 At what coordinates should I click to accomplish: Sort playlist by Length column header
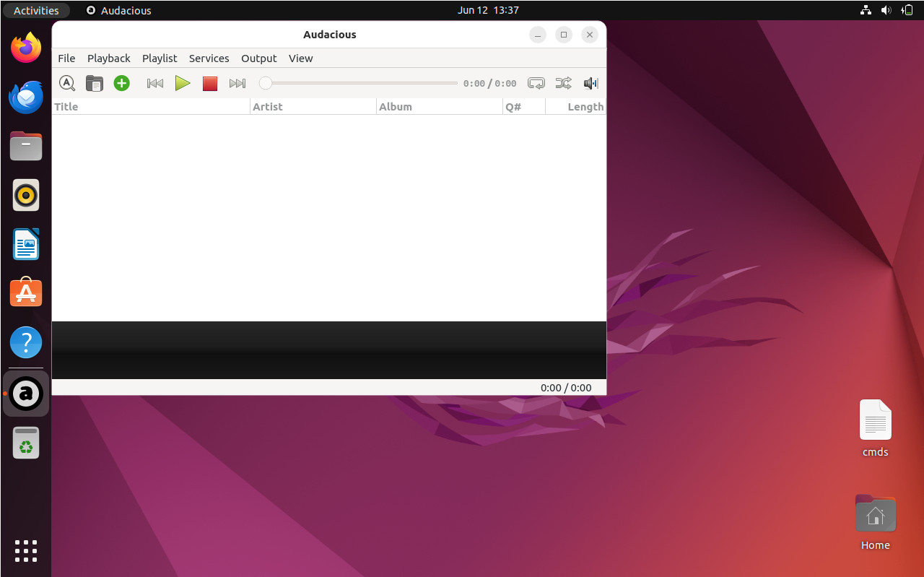pos(575,107)
